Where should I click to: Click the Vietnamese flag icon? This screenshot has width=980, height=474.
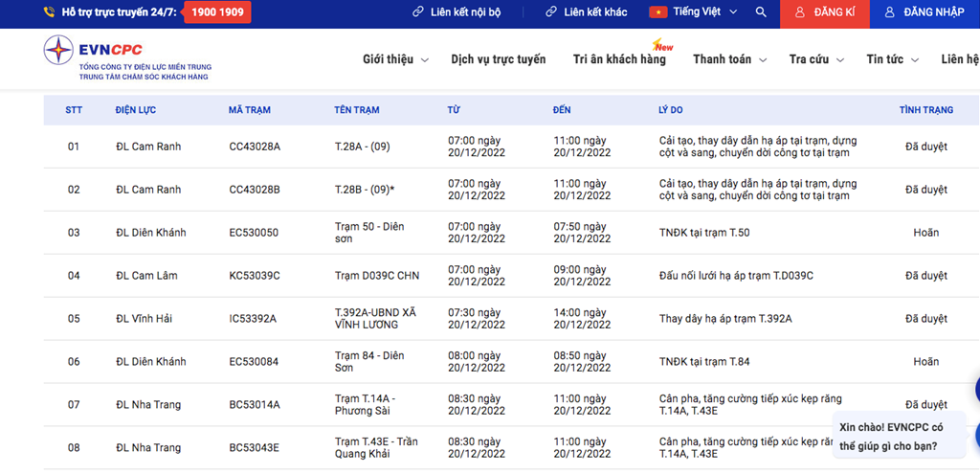[x=658, y=12]
